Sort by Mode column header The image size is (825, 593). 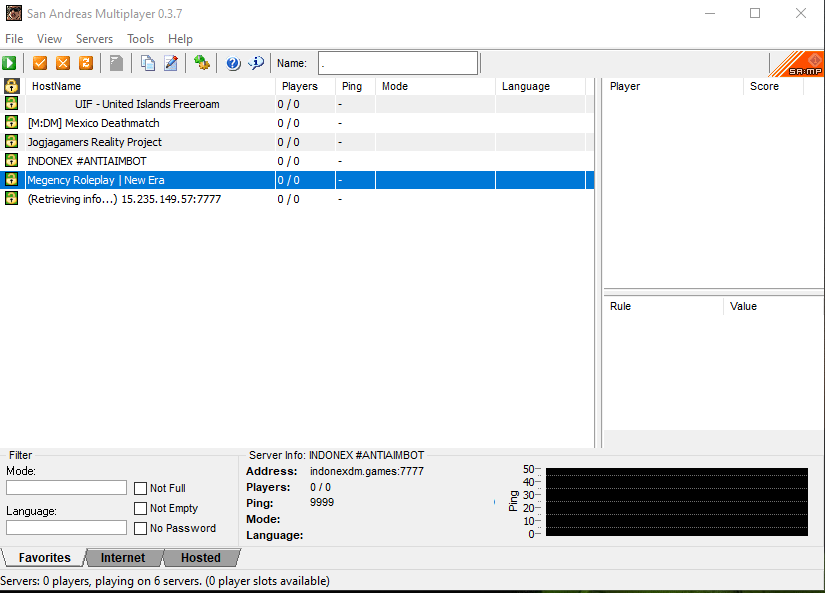pos(436,86)
